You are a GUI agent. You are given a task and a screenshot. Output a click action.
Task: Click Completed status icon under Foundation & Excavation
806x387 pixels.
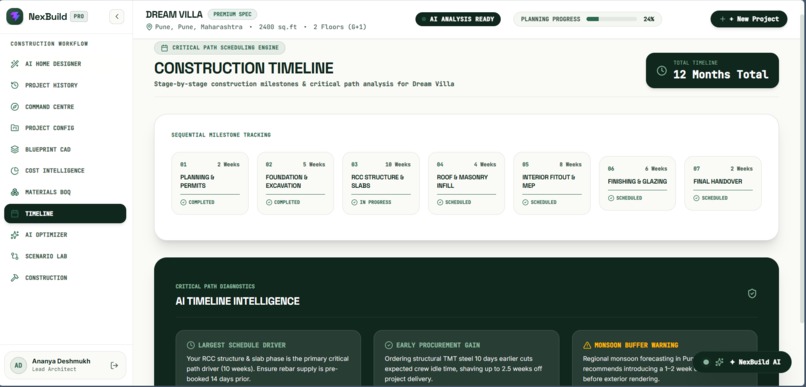[269, 202]
